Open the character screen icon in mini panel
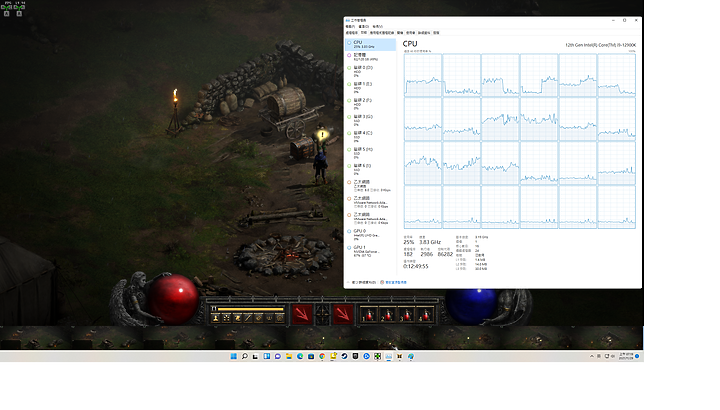The image size is (720, 410). pos(215,318)
